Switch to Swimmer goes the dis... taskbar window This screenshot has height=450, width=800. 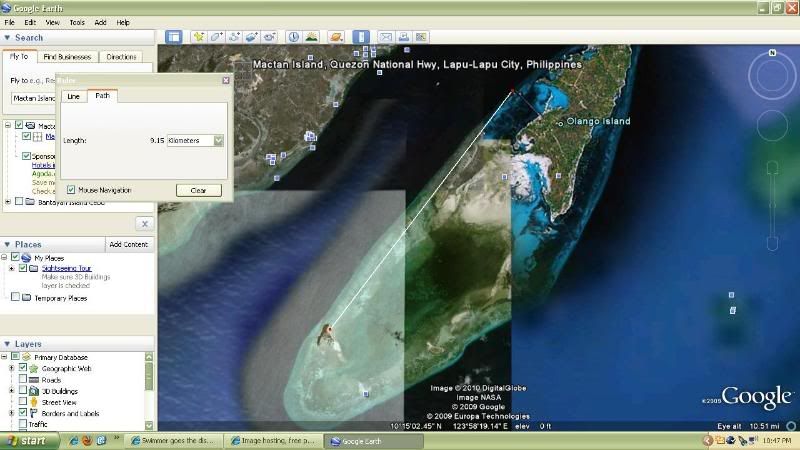[175, 441]
